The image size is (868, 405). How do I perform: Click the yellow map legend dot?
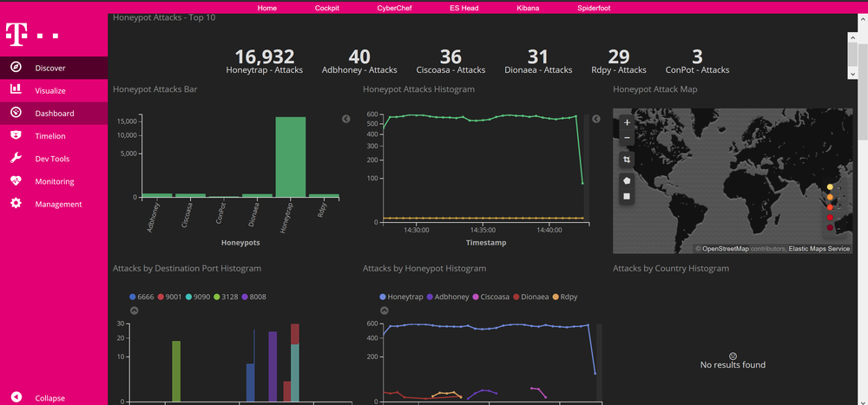coord(830,187)
